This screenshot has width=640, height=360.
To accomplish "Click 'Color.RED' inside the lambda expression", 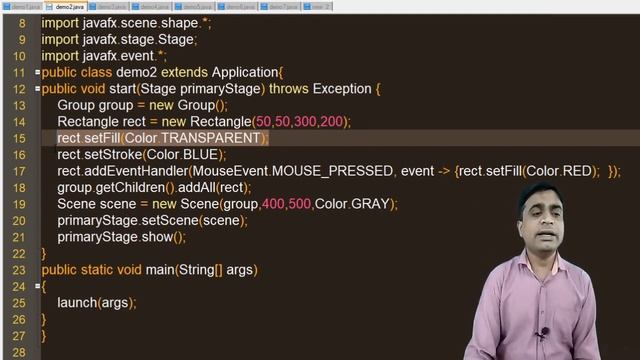I will (559, 171).
